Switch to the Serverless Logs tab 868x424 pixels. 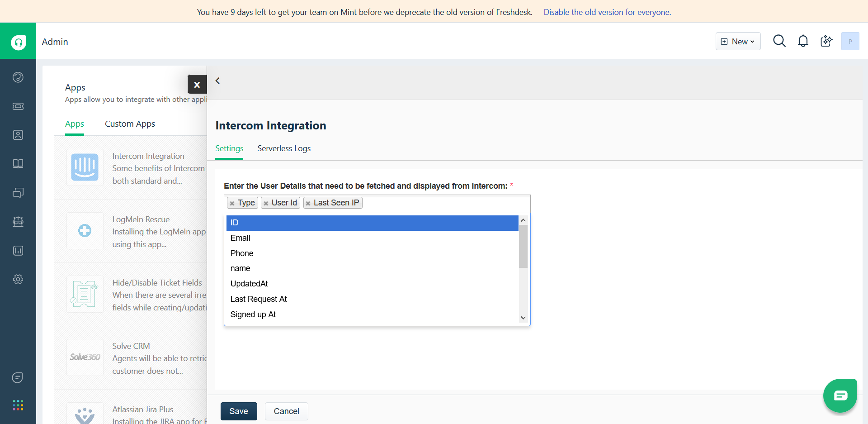[284, 148]
